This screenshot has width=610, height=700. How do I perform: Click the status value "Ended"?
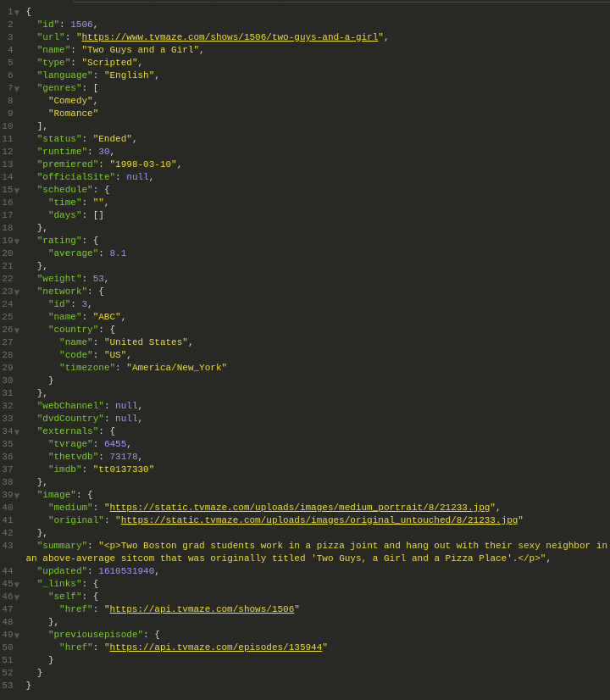[113, 139]
